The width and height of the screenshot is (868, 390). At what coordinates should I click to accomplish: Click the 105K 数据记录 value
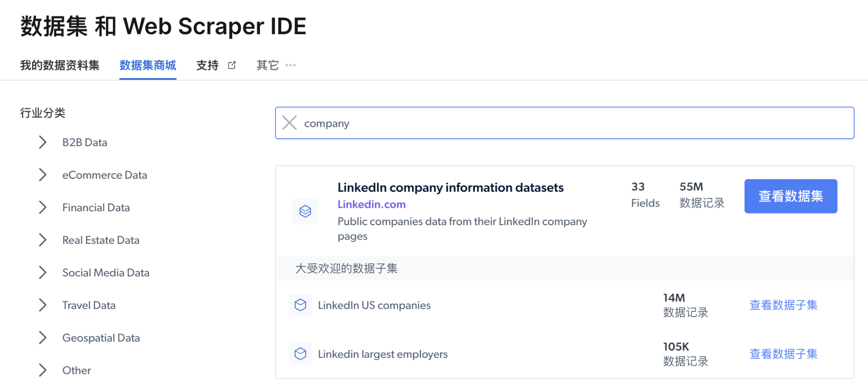pos(685,354)
